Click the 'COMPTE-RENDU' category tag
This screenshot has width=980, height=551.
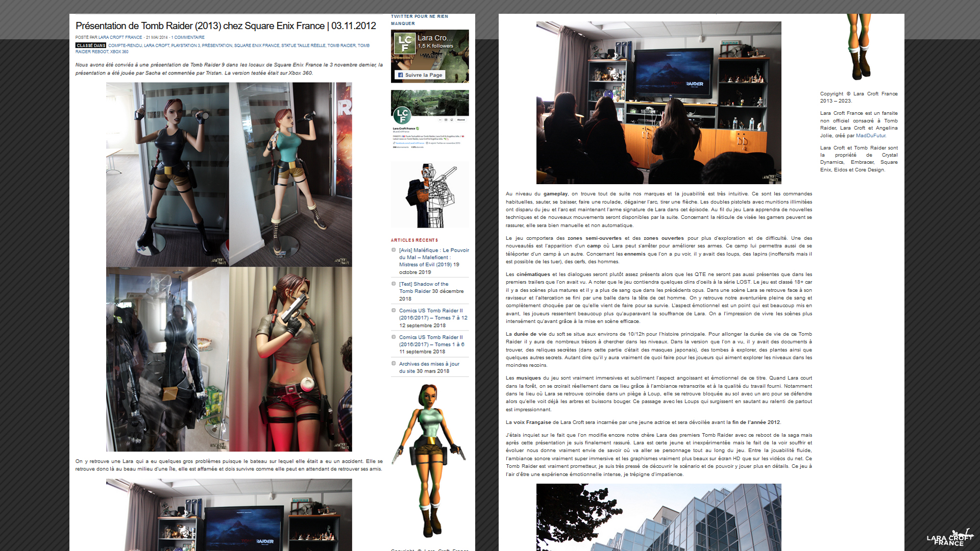pos(125,45)
